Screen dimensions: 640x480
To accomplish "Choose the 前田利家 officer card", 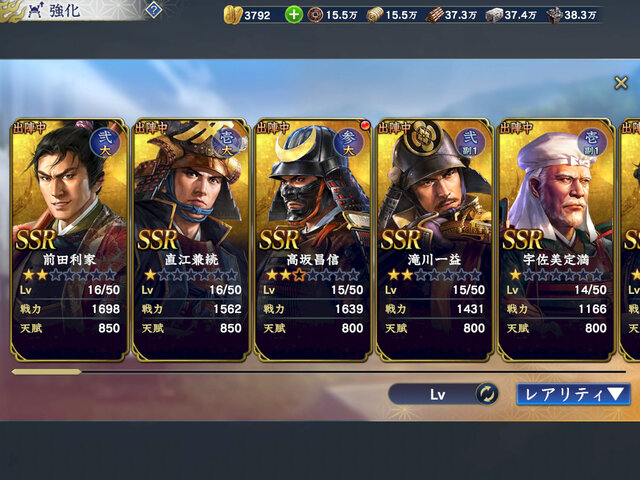I will [69, 240].
